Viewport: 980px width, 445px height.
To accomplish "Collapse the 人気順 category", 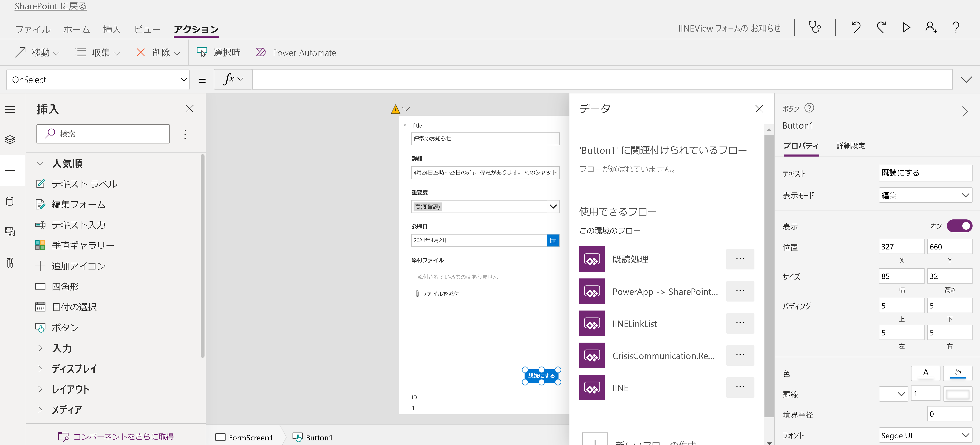I will pyautogui.click(x=40, y=163).
